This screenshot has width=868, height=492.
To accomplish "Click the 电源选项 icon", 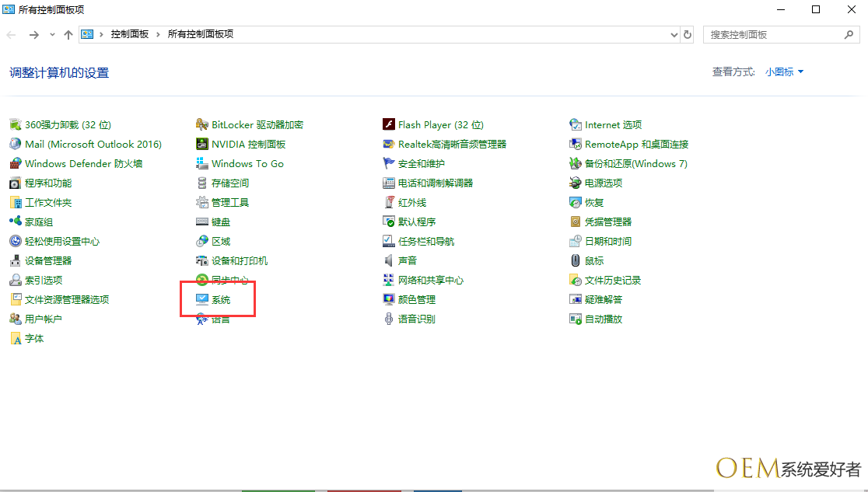I will 576,183.
